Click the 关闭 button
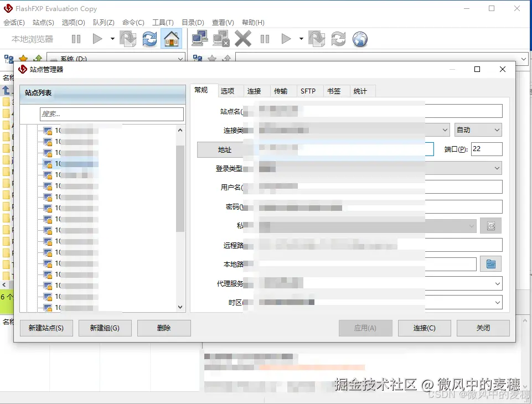This screenshot has height=404, width=532. point(483,328)
